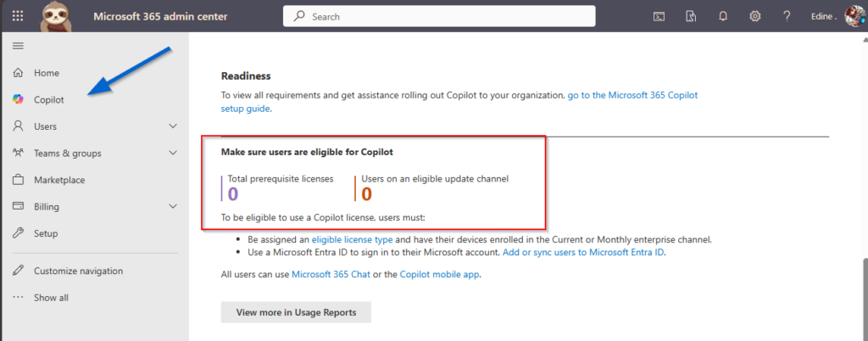This screenshot has height=341, width=868.
Task: Open the document download icon in header
Action: (x=691, y=17)
